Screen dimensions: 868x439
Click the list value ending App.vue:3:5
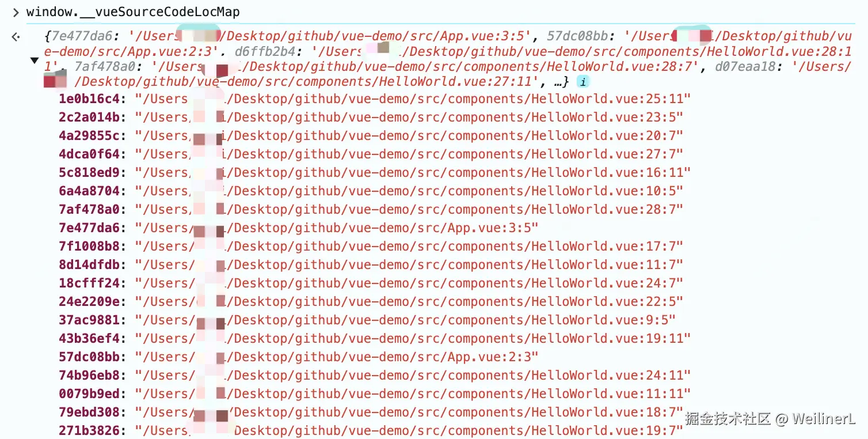pos(337,228)
